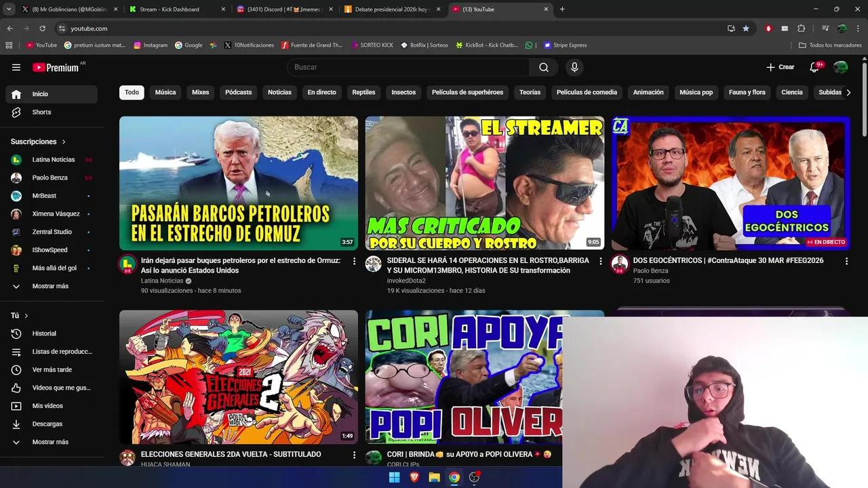This screenshot has height=488, width=868.
Task: Open Latina Noticias subscription
Action: 52,159
